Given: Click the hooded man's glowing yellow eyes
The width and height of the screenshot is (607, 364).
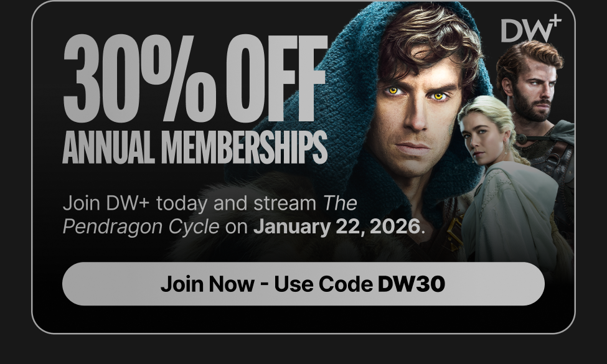Looking at the screenshot, I should (x=416, y=93).
